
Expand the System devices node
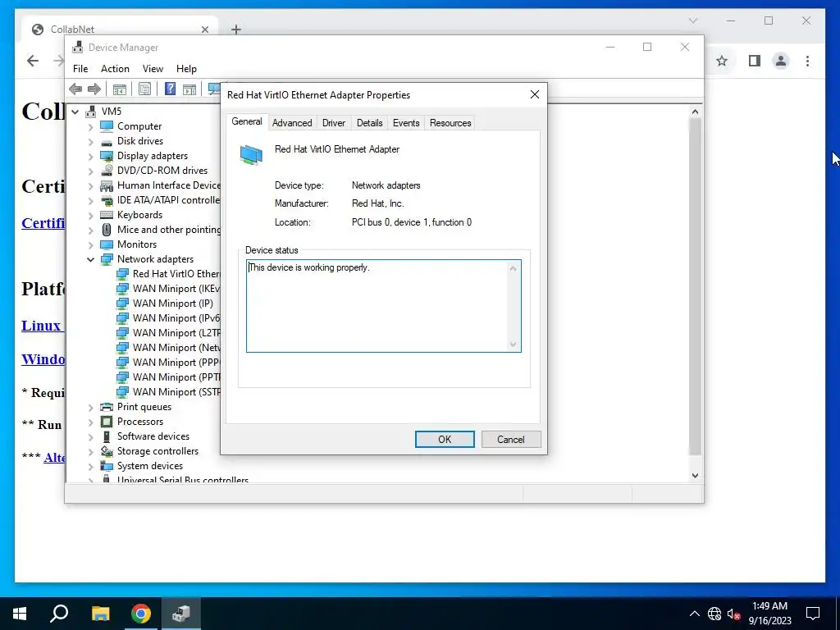click(90, 466)
